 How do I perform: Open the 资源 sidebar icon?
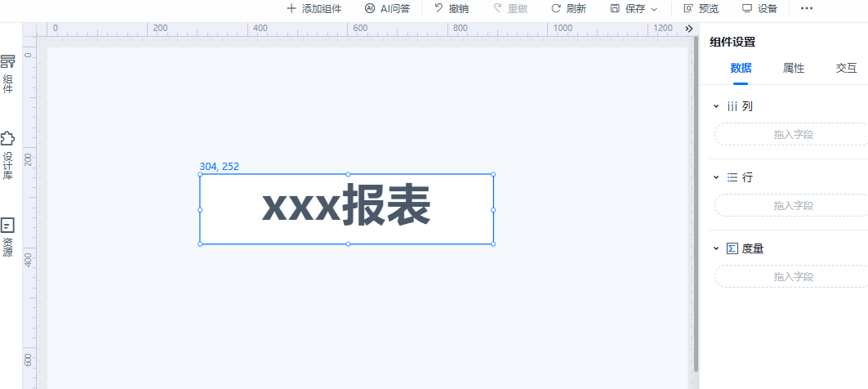tap(7, 225)
